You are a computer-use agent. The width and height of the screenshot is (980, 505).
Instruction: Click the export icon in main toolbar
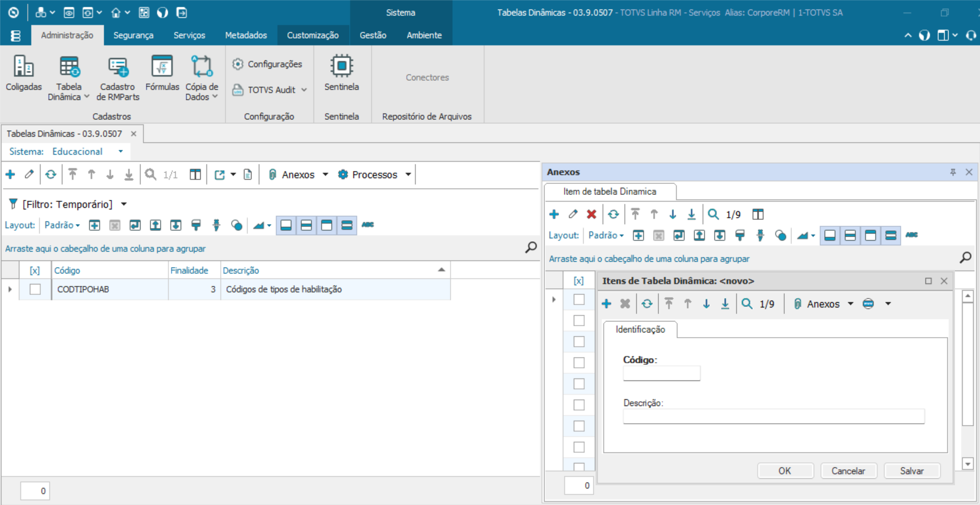(219, 175)
